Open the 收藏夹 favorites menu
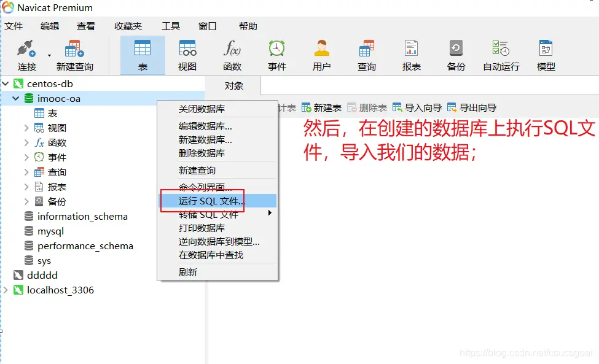Screen dimensions: 599x364 click(128, 26)
